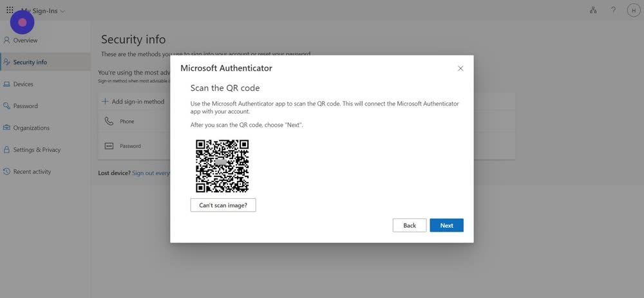644x298 pixels.
Task: Open the organization network icon
Action: 593,10
